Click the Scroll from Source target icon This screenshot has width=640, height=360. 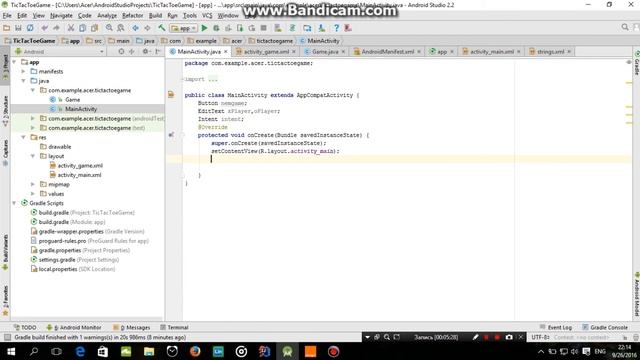(121, 52)
